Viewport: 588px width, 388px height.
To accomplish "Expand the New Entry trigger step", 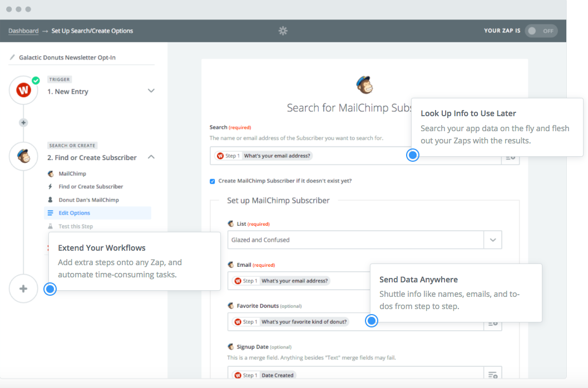I will [x=151, y=91].
